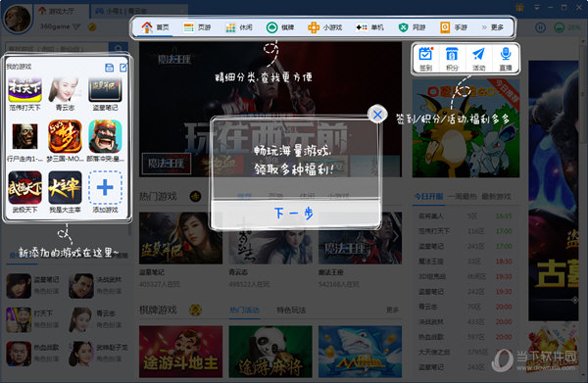588x383 pixels.
Task: Click the edit icon in 我的游戏 panel
Action: click(123, 68)
